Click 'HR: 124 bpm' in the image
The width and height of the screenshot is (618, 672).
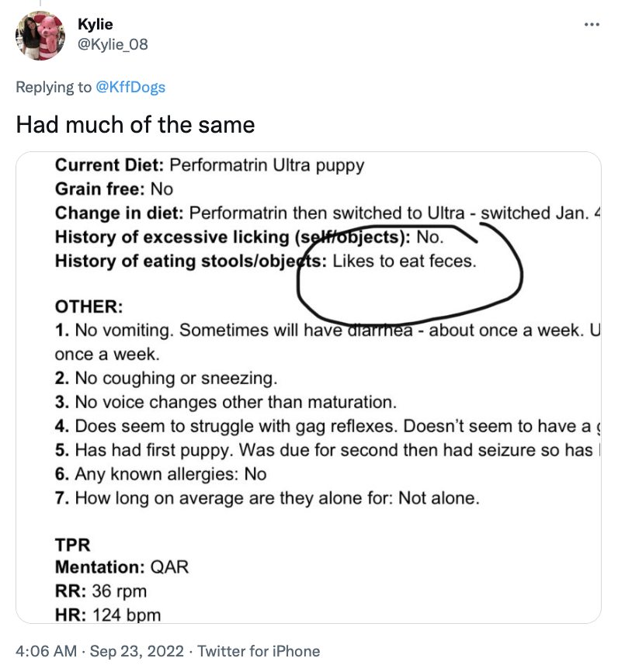(x=108, y=615)
